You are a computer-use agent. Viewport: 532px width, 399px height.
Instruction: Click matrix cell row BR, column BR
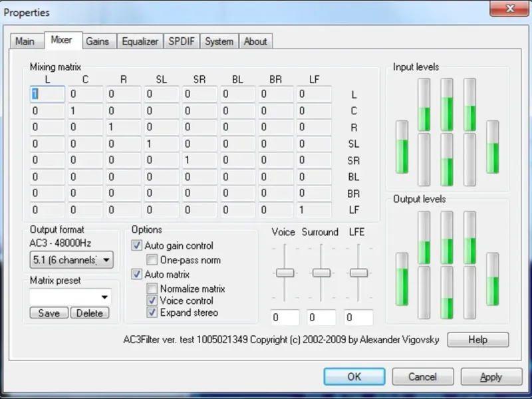[x=276, y=193]
